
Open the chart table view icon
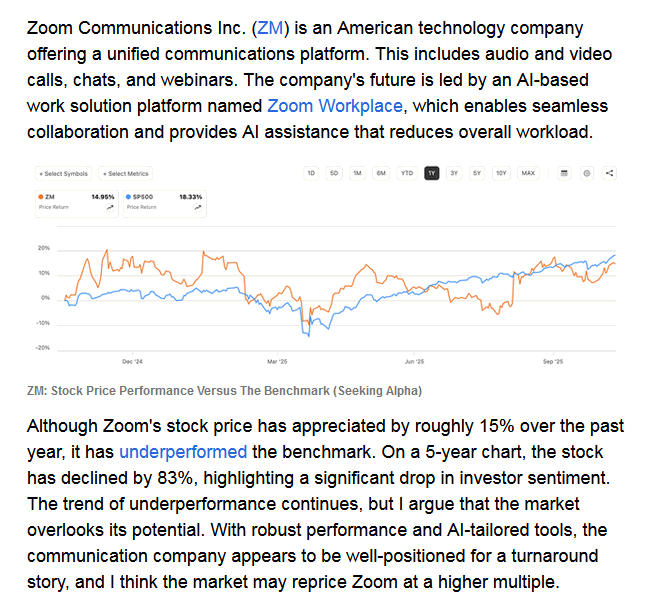564,173
